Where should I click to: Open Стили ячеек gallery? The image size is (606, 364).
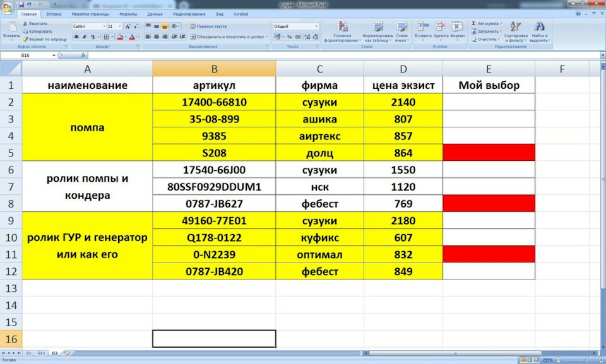coord(402,32)
